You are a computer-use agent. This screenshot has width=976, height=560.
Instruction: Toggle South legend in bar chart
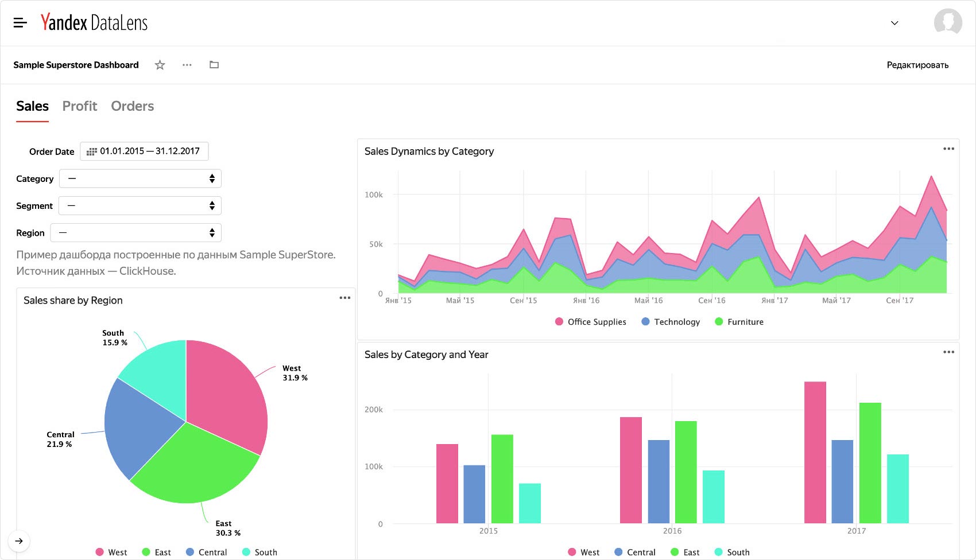[x=732, y=552]
